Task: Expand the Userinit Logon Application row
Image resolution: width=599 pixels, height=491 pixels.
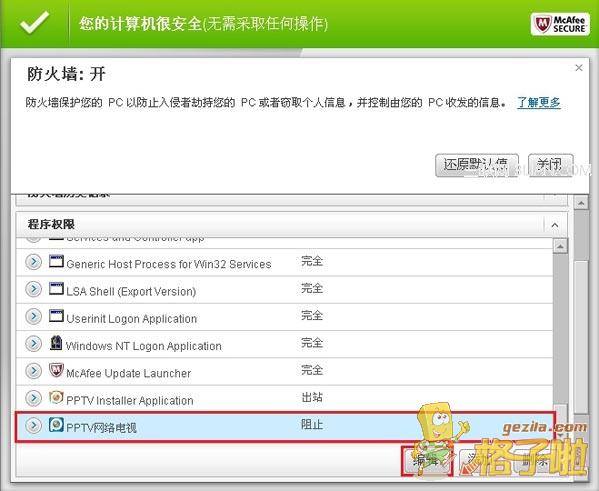Action: click(x=34, y=316)
